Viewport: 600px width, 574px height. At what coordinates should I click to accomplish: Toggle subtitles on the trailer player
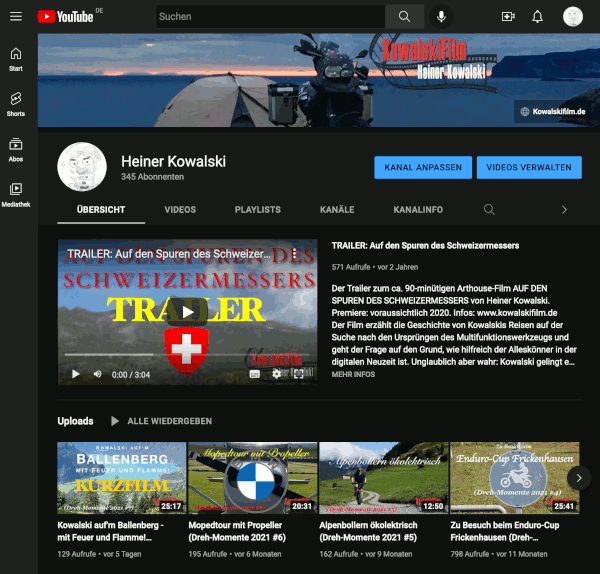(x=254, y=374)
